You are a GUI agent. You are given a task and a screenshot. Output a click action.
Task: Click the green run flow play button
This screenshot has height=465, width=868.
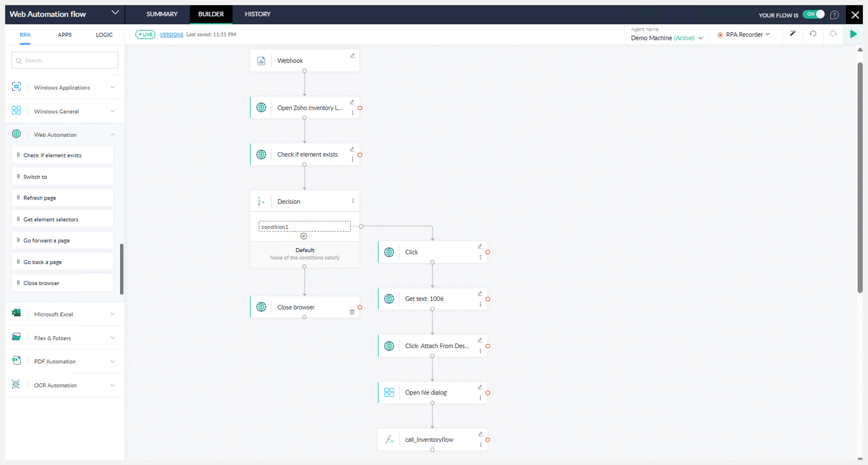(853, 34)
